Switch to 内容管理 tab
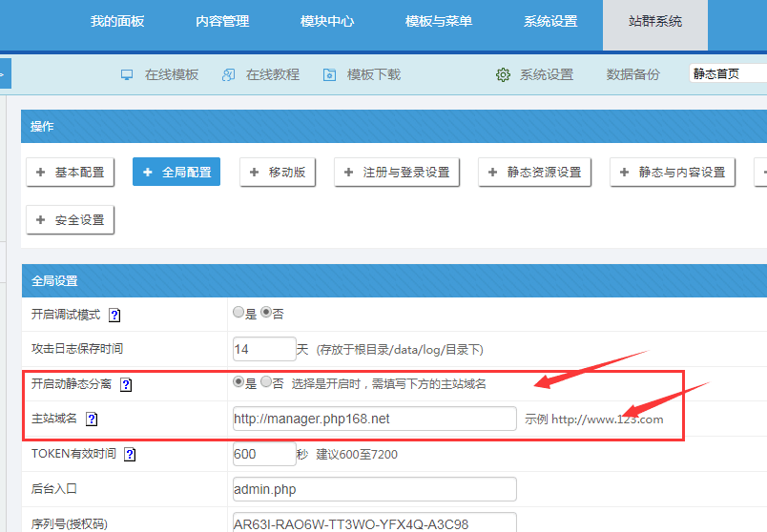The height and width of the screenshot is (532, 767). pyautogui.click(x=222, y=21)
